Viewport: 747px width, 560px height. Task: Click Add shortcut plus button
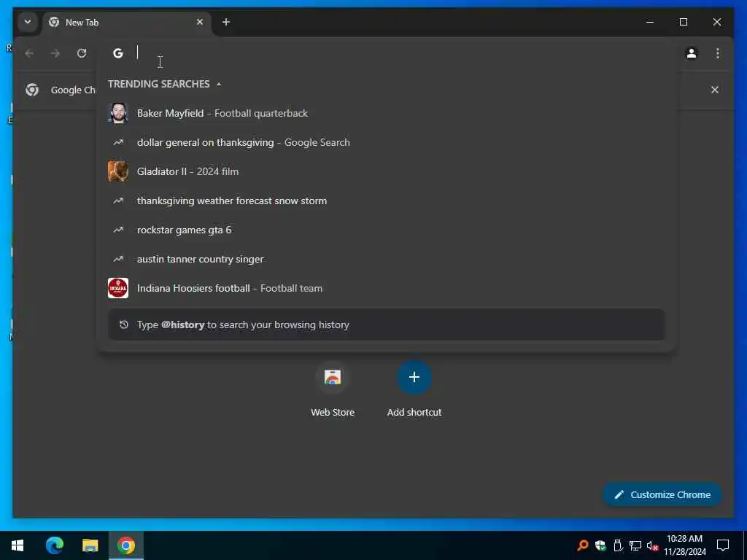[414, 377]
